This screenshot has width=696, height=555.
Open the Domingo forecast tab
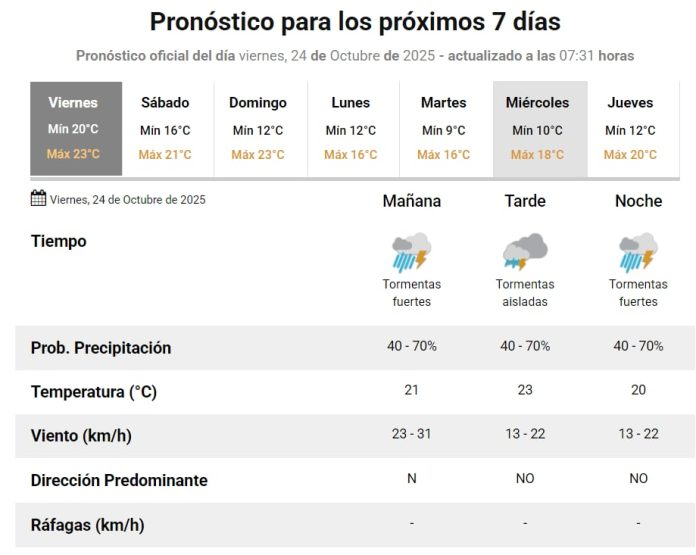tap(258, 129)
